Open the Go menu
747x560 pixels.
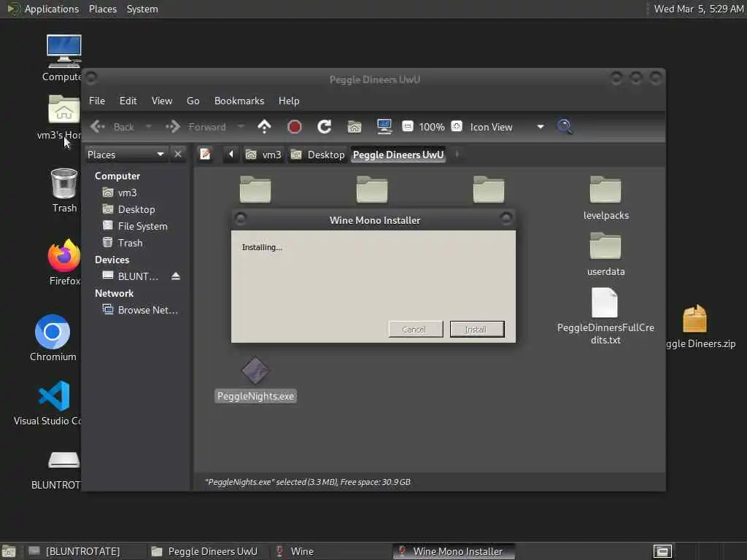[193, 101]
